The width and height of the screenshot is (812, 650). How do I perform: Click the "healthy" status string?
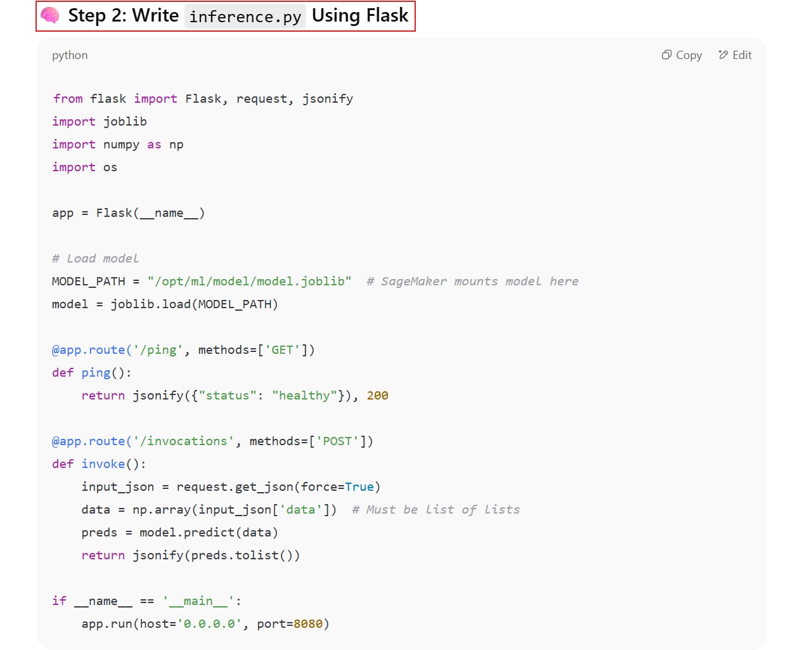[x=304, y=396]
